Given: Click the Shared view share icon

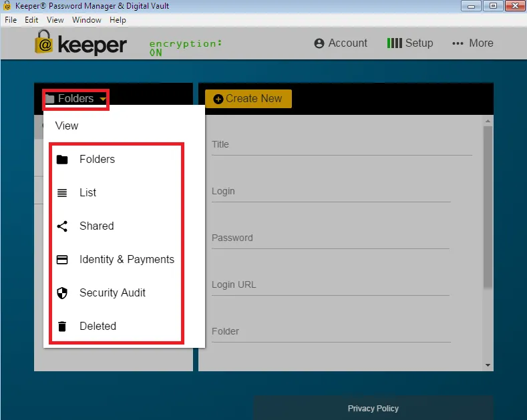Looking at the screenshot, I should coord(62,226).
